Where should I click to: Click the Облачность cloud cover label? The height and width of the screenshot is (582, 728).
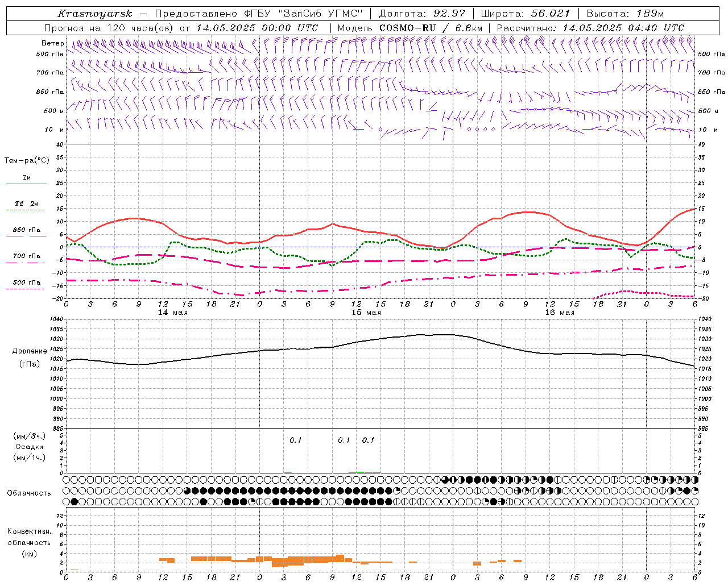pyautogui.click(x=29, y=493)
